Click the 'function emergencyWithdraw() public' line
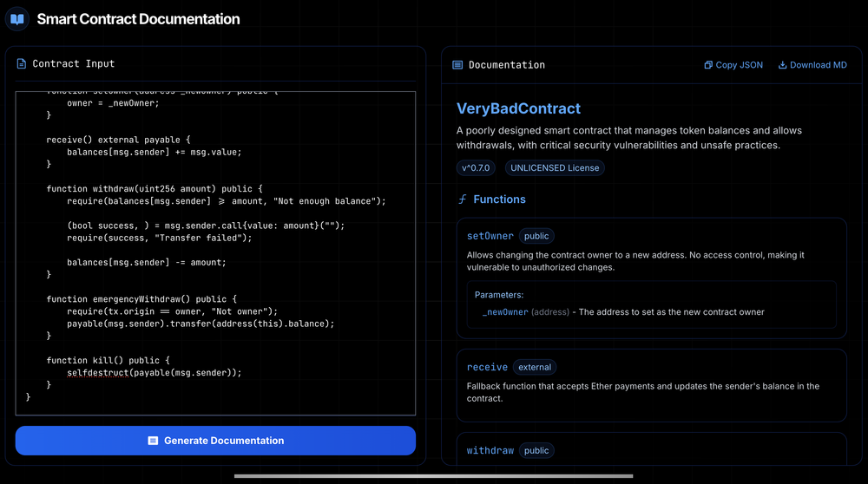This screenshot has height=484, width=868. [141, 299]
